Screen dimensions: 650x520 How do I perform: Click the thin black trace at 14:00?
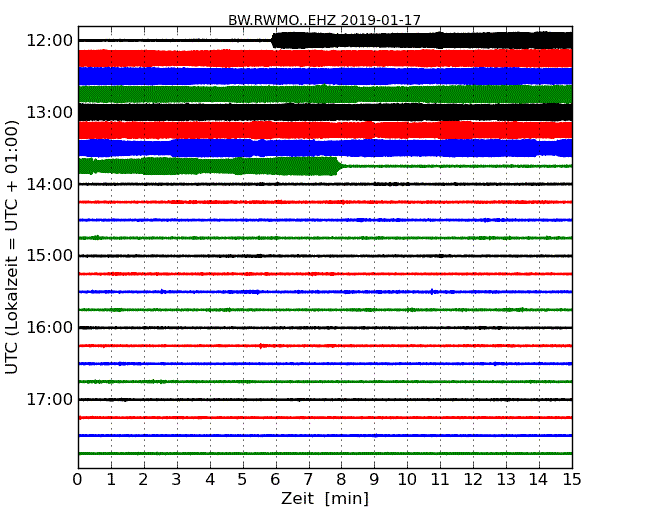(325, 184)
